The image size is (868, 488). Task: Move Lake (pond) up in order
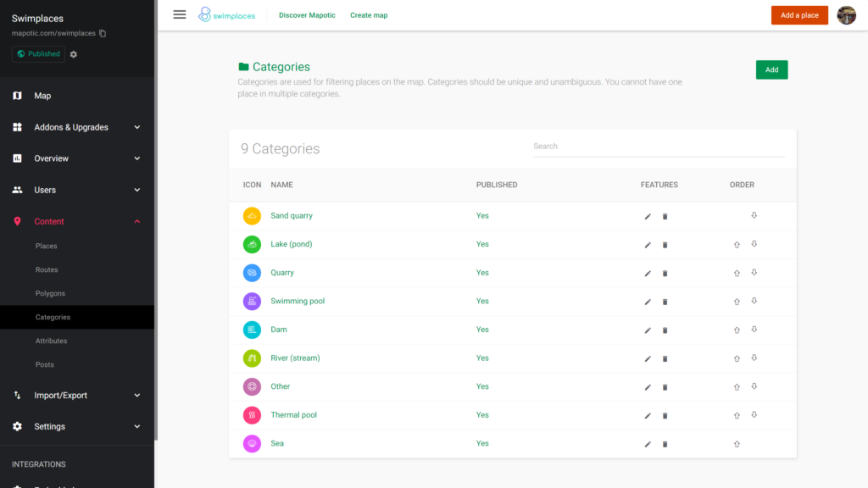[737, 245]
